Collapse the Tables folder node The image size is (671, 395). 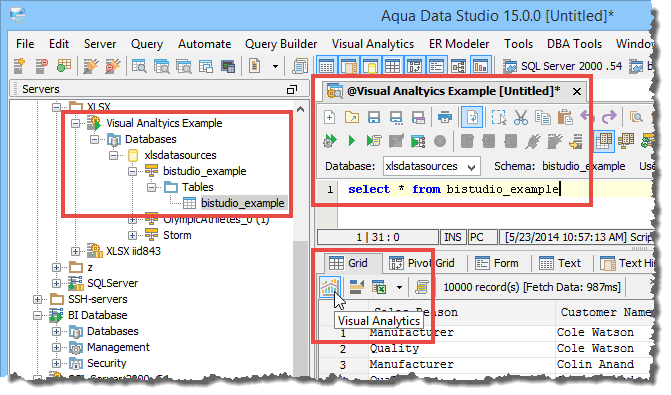[x=151, y=187]
